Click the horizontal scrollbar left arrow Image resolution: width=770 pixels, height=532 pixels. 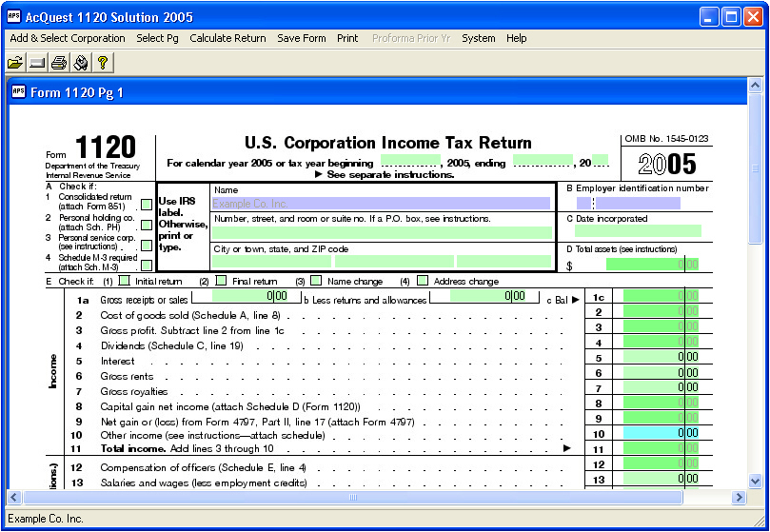(13, 497)
